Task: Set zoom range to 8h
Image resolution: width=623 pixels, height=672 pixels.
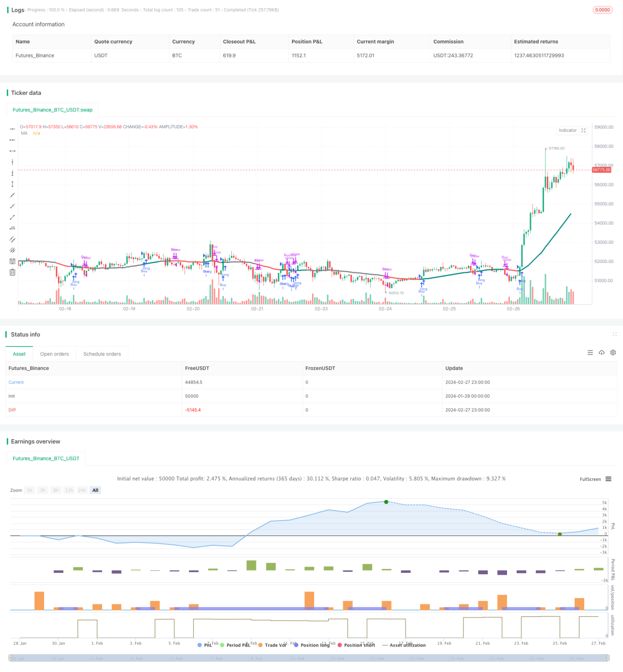Action: (x=56, y=490)
